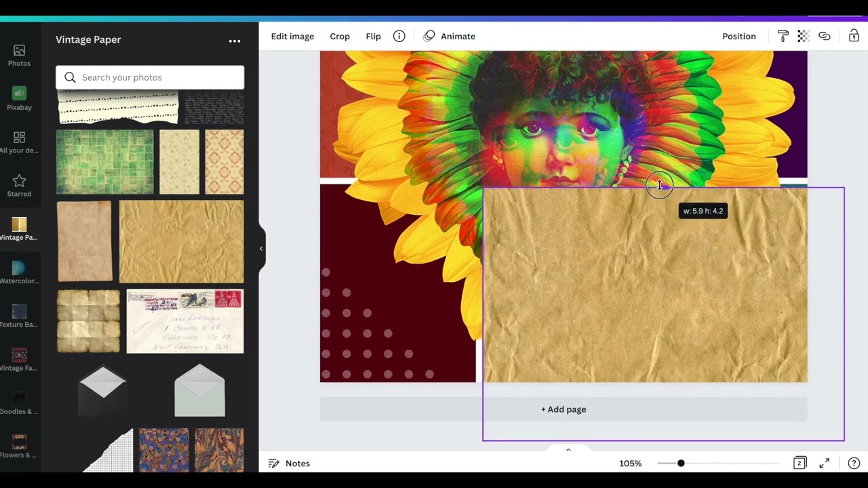Pick the torn graph paper thumbnail

[108, 449]
